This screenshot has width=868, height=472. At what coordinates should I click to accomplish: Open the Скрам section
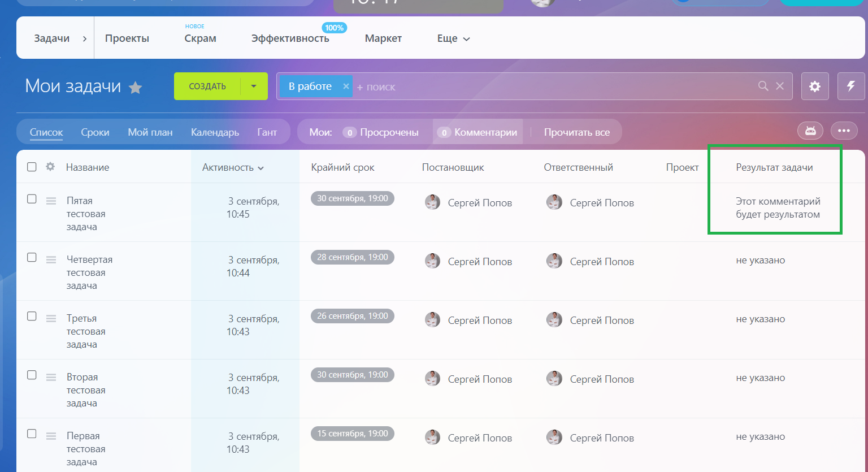pos(200,38)
